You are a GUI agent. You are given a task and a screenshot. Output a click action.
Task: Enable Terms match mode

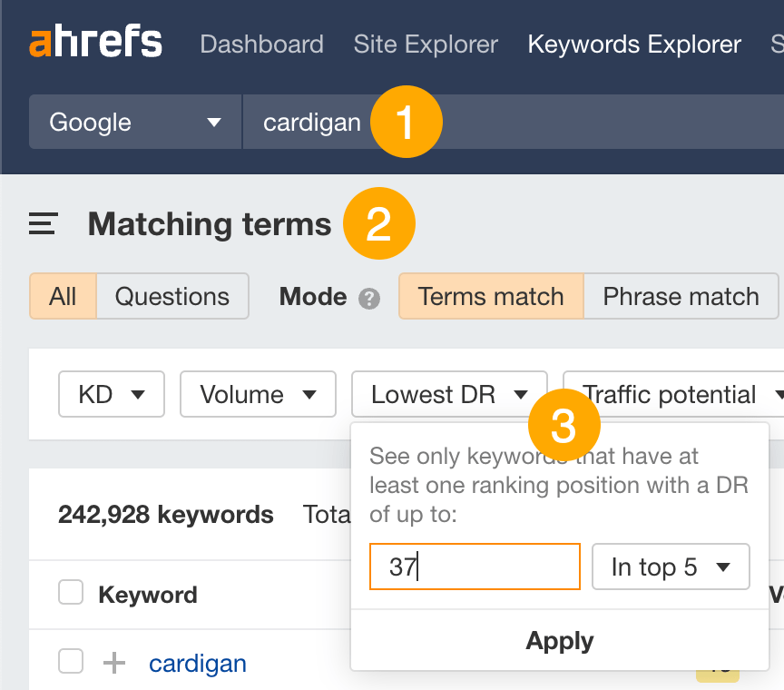[490, 296]
